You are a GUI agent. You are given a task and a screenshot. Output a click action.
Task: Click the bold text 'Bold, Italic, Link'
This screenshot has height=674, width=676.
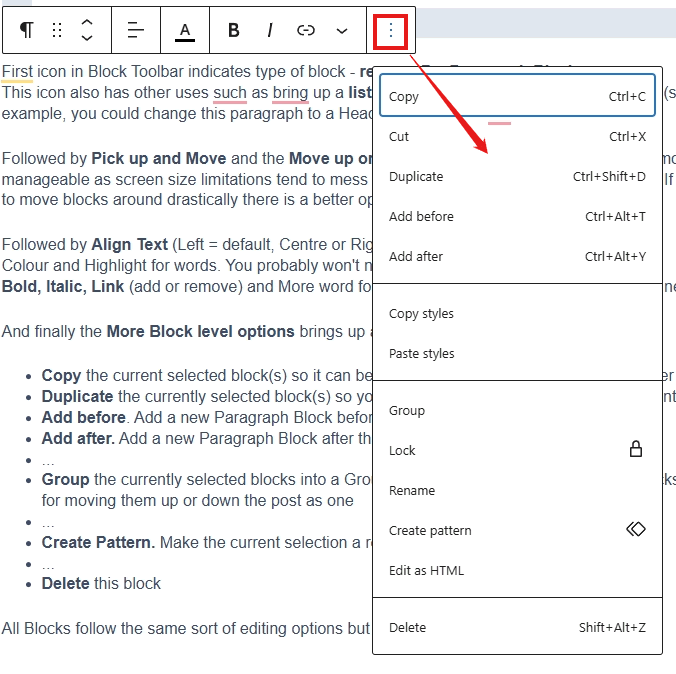(x=63, y=286)
